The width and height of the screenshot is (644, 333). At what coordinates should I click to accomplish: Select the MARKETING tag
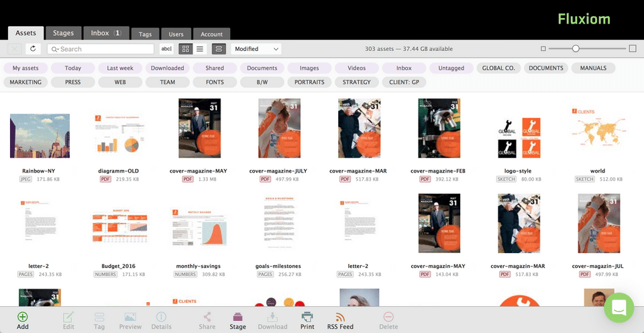(x=25, y=82)
